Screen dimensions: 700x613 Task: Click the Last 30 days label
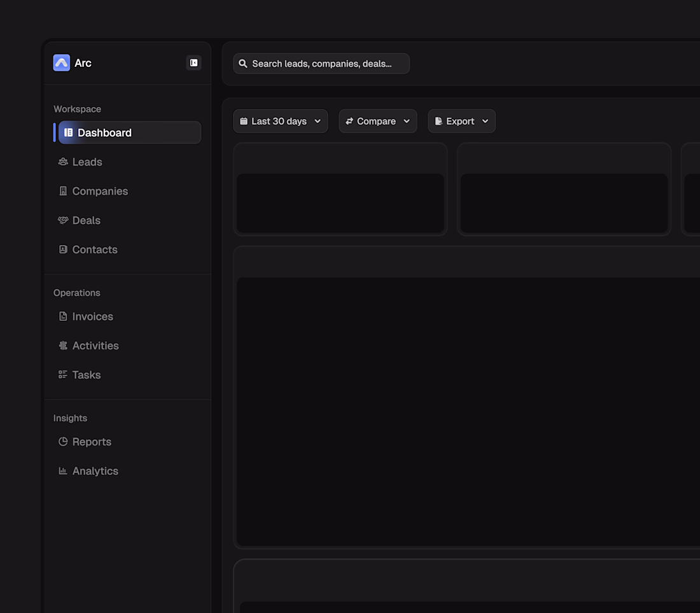tap(279, 122)
